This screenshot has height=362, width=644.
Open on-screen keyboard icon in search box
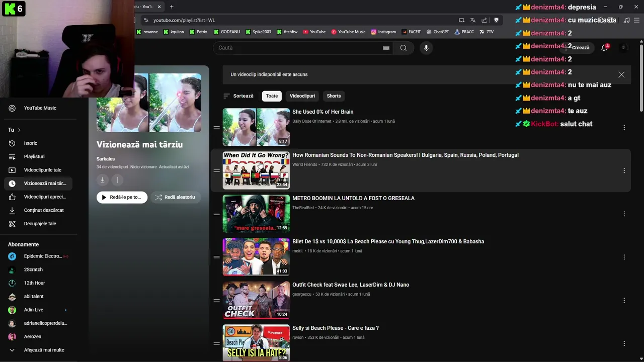click(386, 48)
